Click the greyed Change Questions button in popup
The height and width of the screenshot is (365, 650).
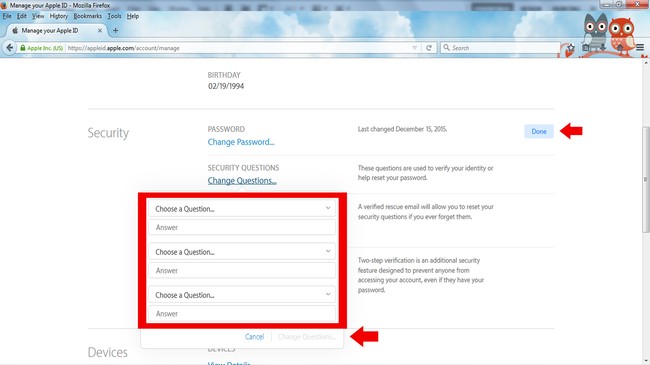307,336
